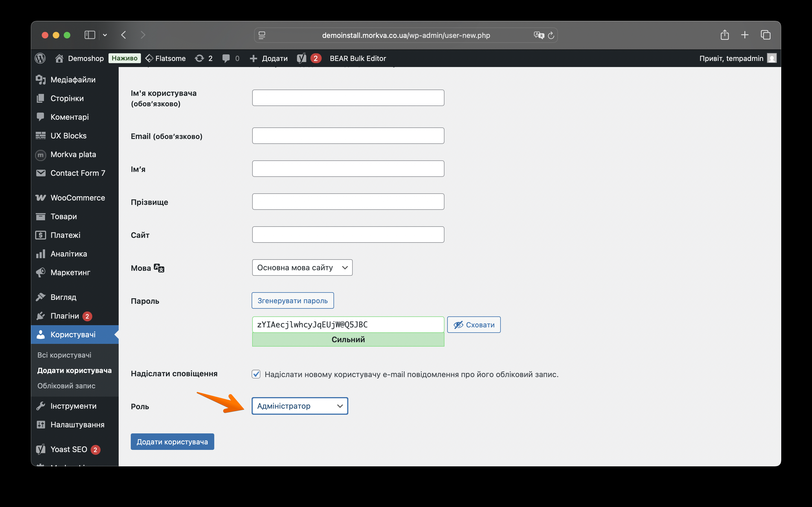Open Всі користувачі submenu link
This screenshot has height=507, width=812.
click(64, 355)
